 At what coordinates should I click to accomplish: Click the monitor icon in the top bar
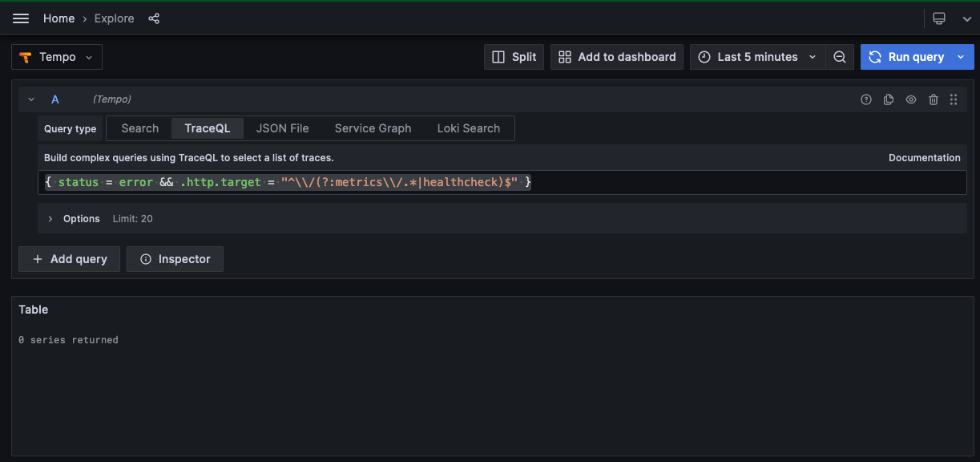(x=939, y=18)
